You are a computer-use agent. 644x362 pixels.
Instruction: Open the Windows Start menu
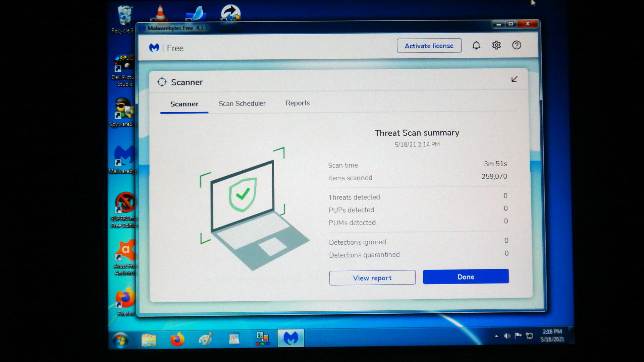coord(120,340)
